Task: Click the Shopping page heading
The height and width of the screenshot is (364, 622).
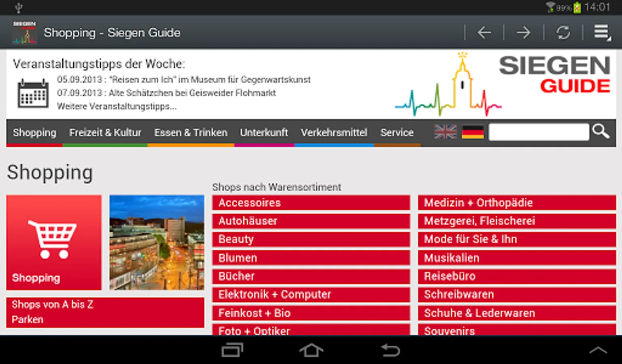Action: click(x=50, y=173)
